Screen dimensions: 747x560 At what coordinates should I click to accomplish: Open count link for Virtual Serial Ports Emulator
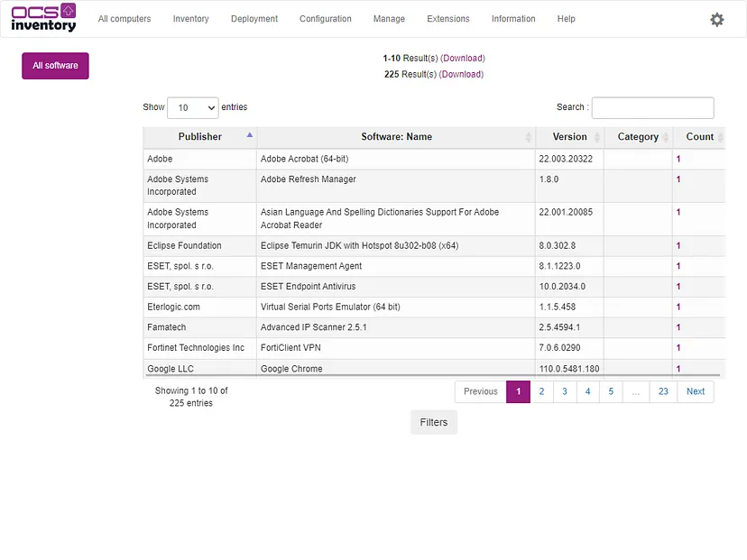click(x=678, y=308)
